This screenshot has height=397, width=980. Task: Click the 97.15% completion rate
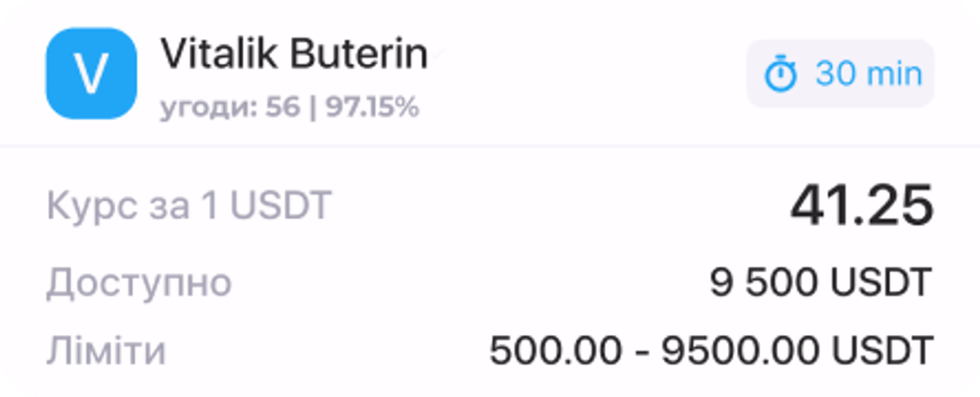click(373, 107)
